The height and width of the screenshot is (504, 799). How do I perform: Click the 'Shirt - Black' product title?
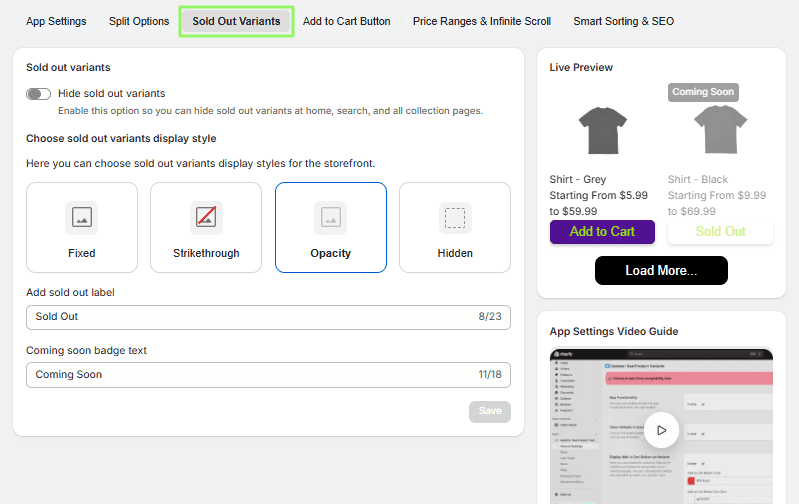point(698,179)
